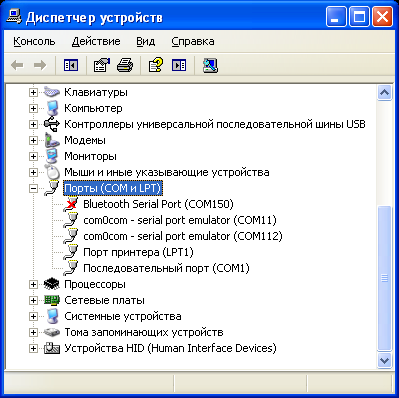Open the Консоль menu
This screenshot has width=399, height=398.
pos(34,41)
